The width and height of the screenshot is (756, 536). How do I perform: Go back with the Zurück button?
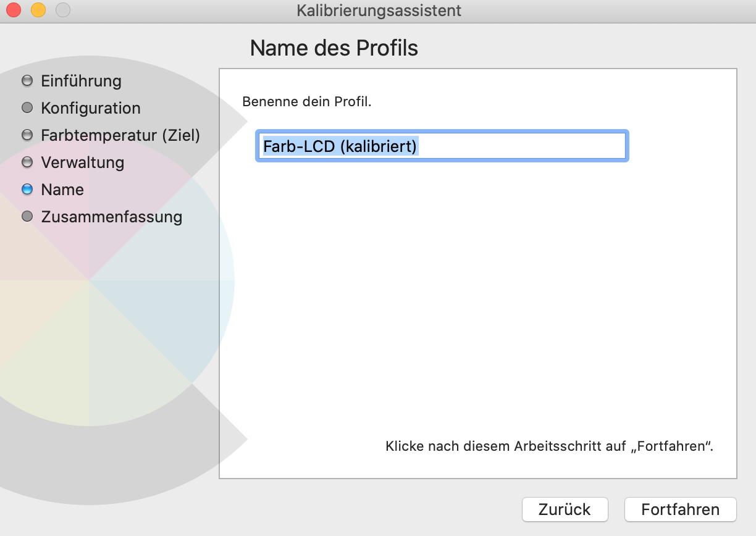pyautogui.click(x=565, y=509)
